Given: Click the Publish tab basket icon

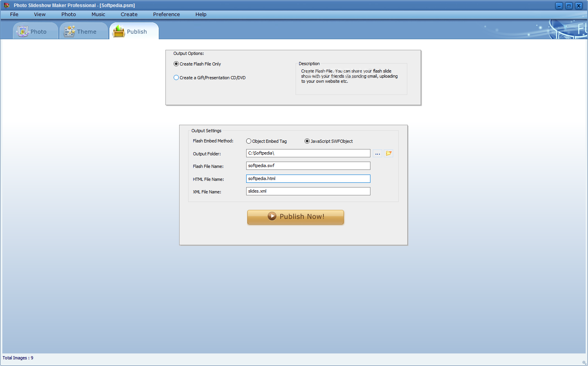Looking at the screenshot, I should coord(118,31).
